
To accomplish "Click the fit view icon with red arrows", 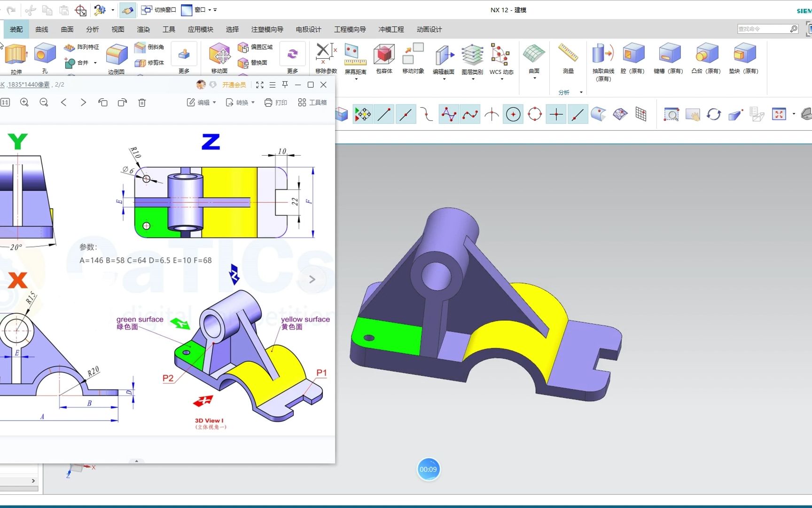I will pyautogui.click(x=779, y=114).
